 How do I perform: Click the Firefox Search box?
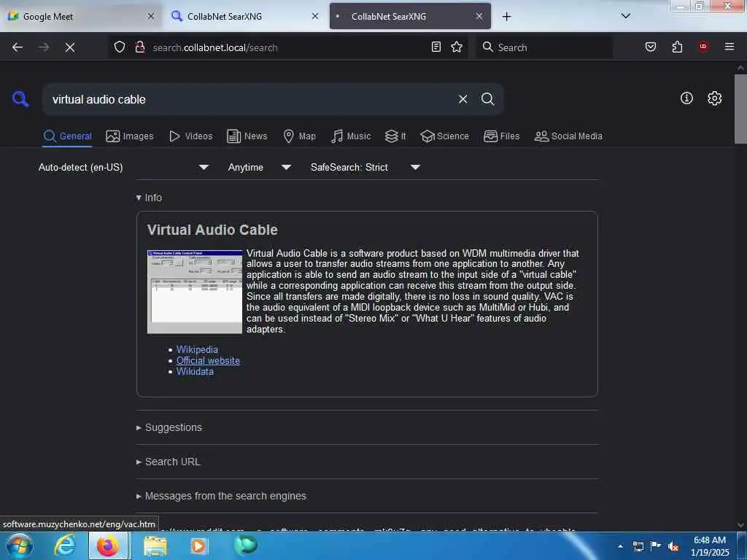coord(543,47)
